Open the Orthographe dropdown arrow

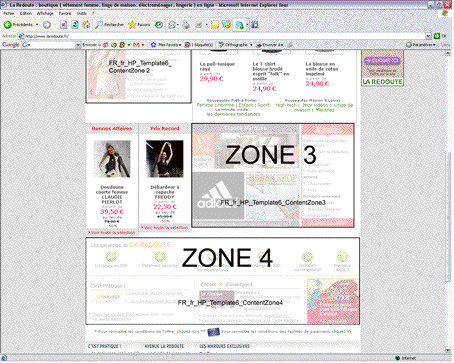click(251, 45)
